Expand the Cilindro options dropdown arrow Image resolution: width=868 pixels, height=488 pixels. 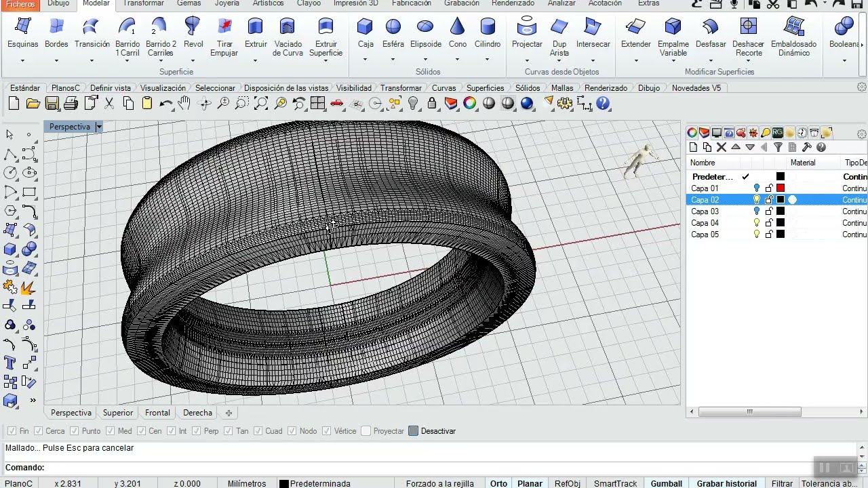[x=488, y=60]
